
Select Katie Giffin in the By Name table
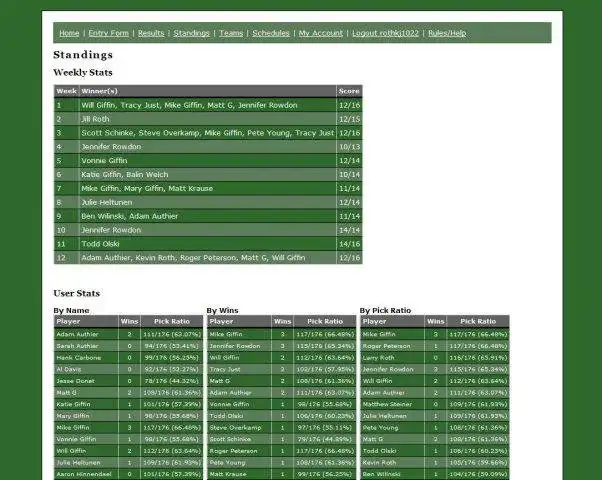(73, 404)
